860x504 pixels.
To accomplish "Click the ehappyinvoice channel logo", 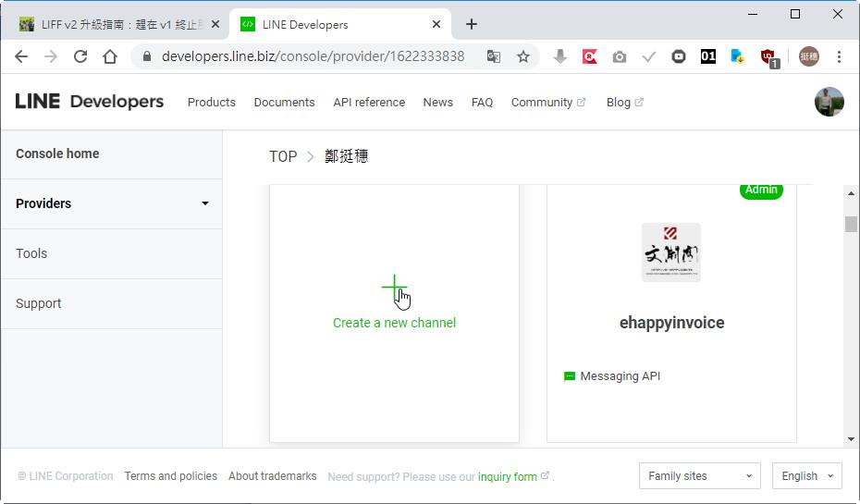I will tap(671, 252).
